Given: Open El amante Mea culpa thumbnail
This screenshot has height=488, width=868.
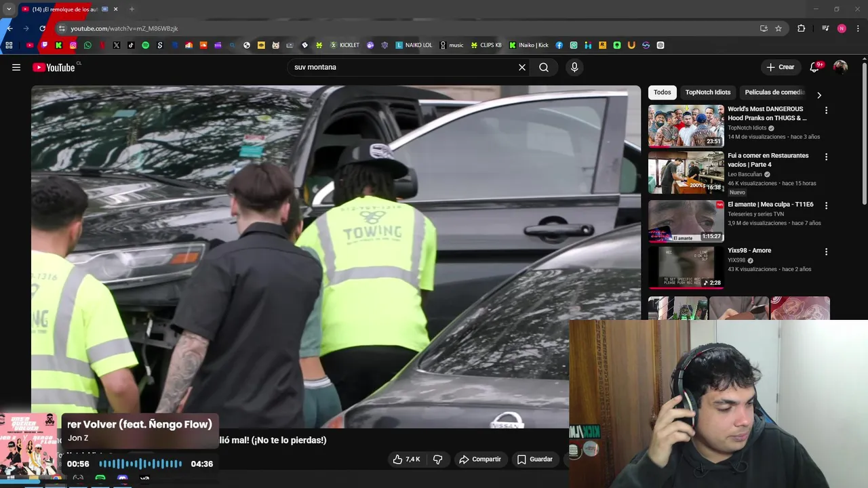Looking at the screenshot, I should (686, 221).
